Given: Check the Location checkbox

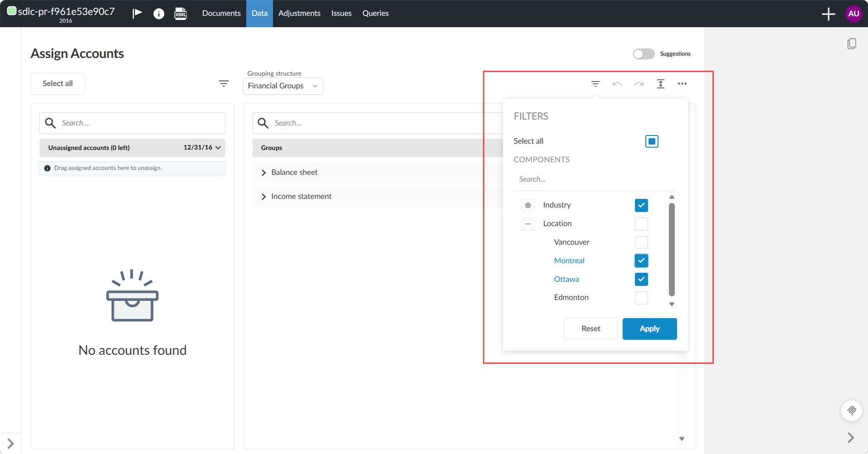Looking at the screenshot, I should 641,224.
